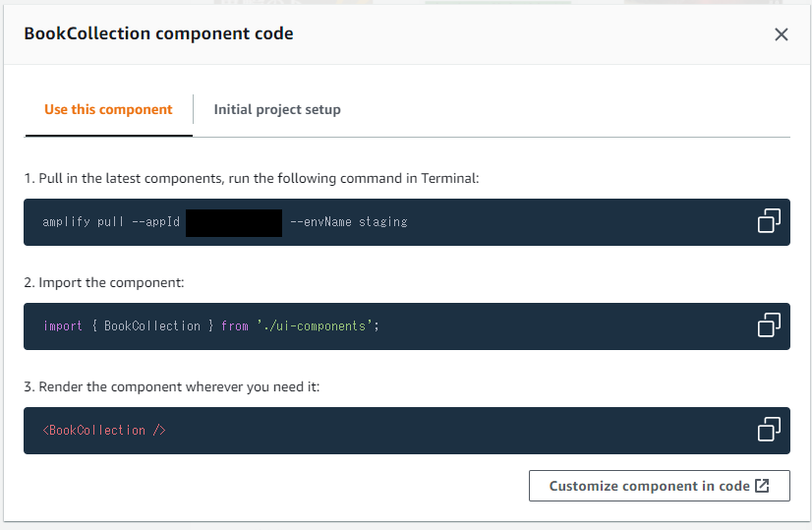812x530 pixels.
Task: Click the import keyword in the code
Action: (x=63, y=325)
